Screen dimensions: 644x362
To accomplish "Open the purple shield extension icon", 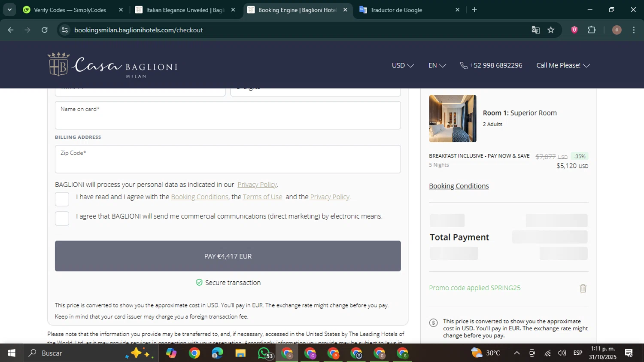I will (x=574, y=30).
